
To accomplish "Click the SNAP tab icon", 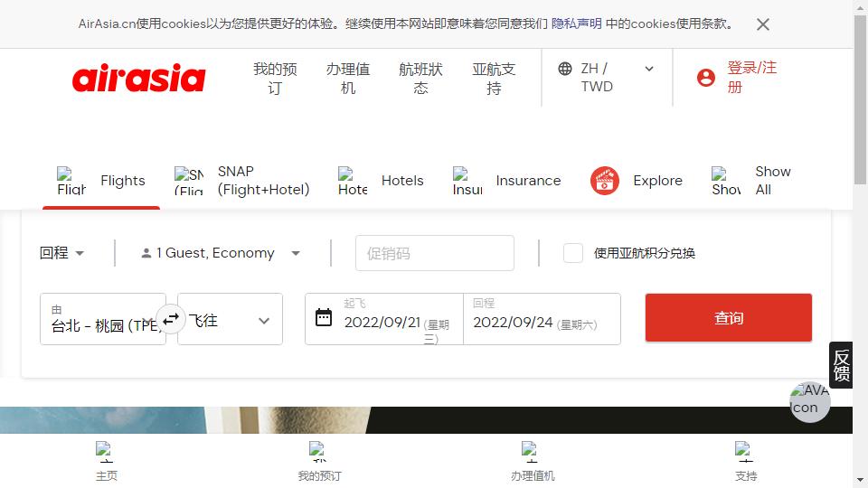I will 189,181.
